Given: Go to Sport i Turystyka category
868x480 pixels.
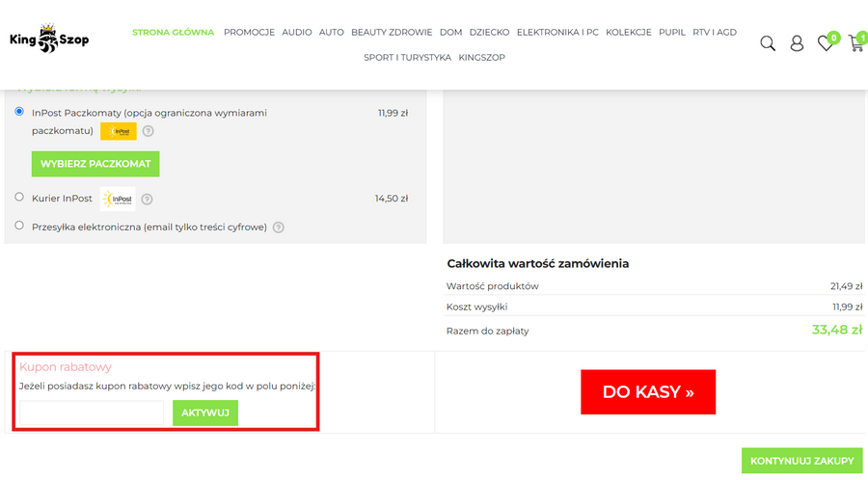Looking at the screenshot, I should (407, 57).
